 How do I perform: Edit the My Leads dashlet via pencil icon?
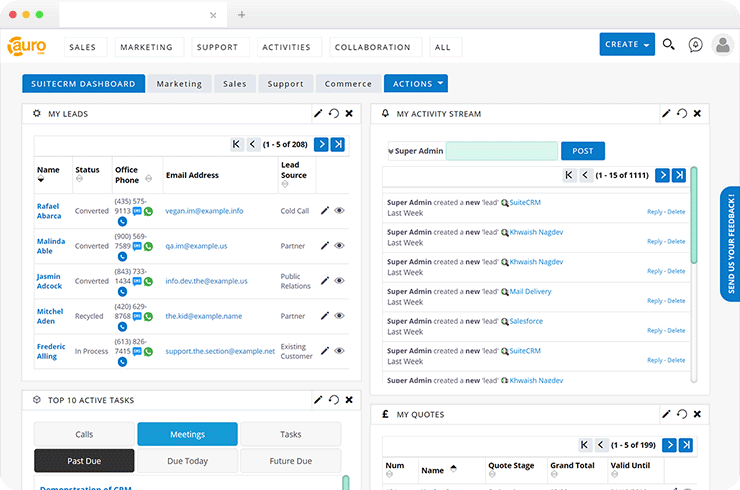click(318, 113)
